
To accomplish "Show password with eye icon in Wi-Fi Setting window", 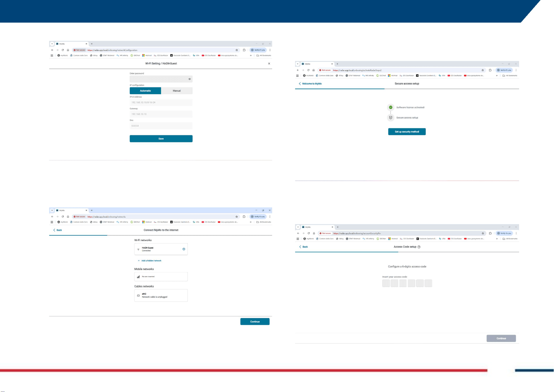I will point(189,79).
